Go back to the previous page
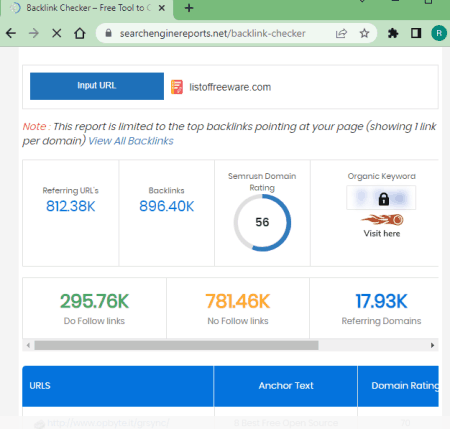The width and height of the screenshot is (450, 429). tap(11, 33)
